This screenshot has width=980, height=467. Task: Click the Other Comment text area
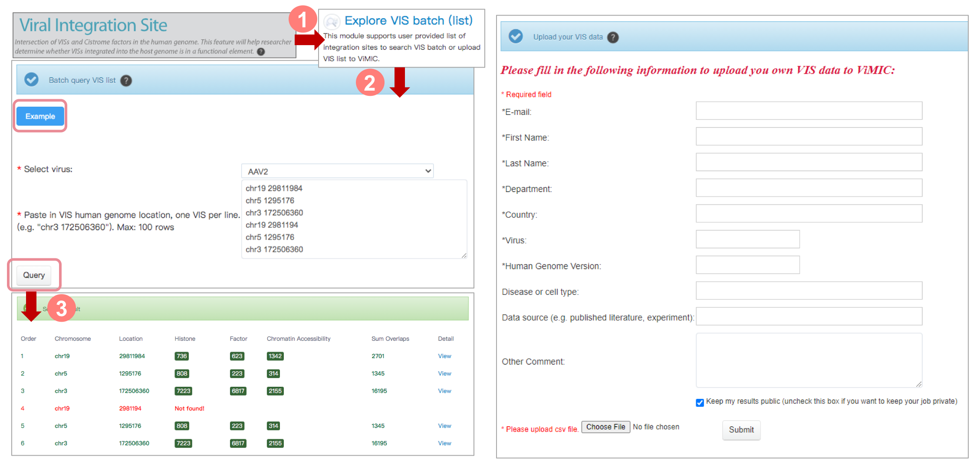click(809, 360)
